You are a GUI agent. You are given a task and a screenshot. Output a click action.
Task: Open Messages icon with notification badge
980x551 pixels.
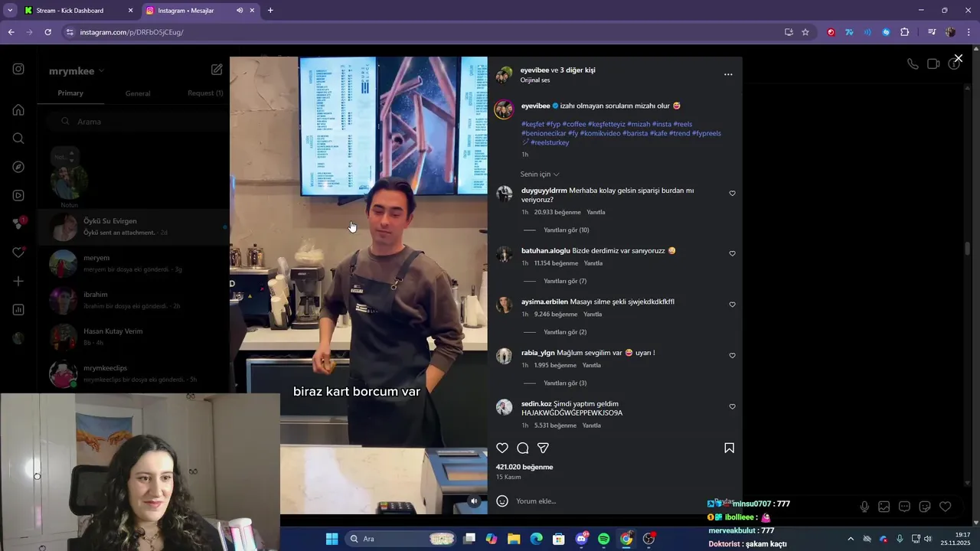point(18,223)
